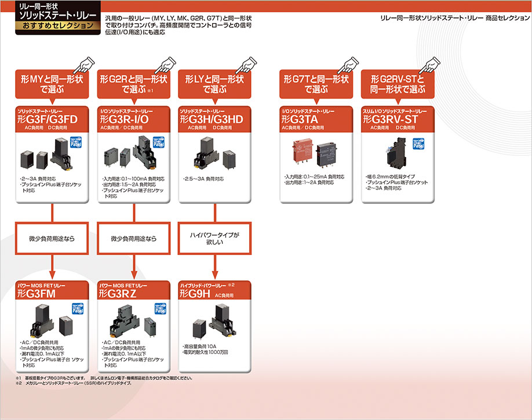Image resolution: width=532 pixels, height=420 pixels.
Task: Open the 形G3RV-ST product title
Action: (390, 119)
